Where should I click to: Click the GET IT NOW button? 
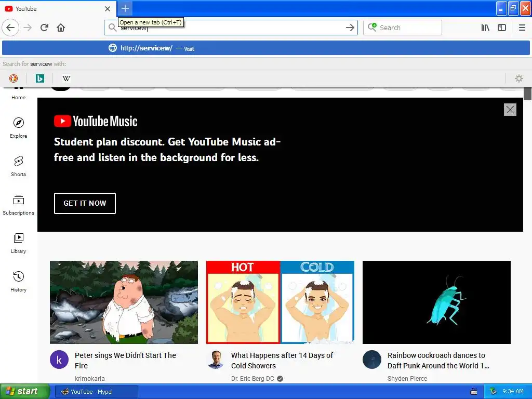click(85, 203)
